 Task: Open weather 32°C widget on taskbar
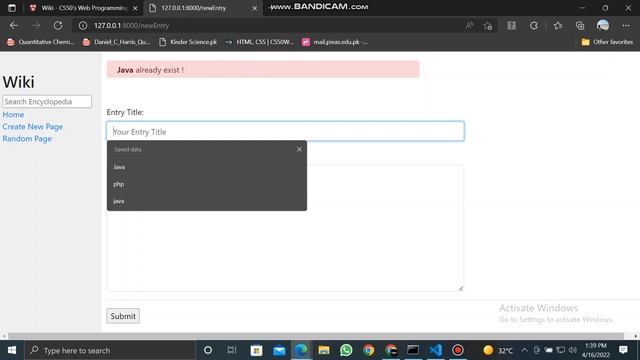[498, 350]
